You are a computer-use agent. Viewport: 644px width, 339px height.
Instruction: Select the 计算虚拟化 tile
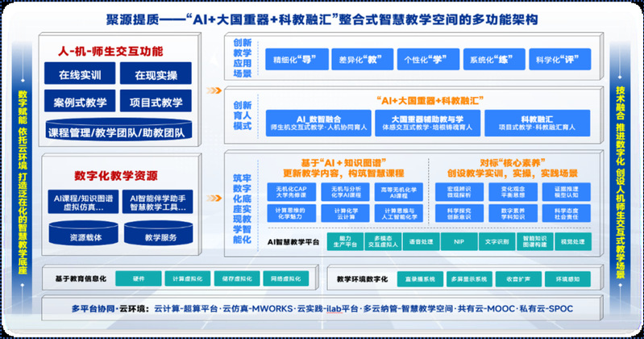(180, 279)
